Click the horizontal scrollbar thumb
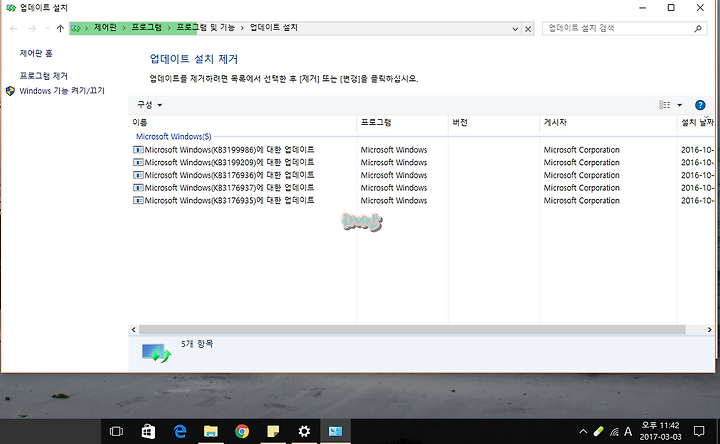 tap(412, 330)
